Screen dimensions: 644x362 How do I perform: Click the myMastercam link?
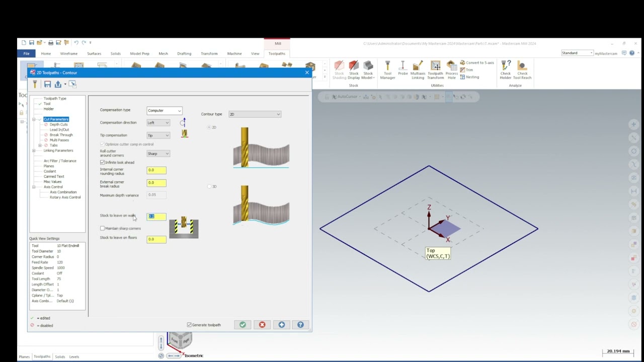(x=606, y=53)
